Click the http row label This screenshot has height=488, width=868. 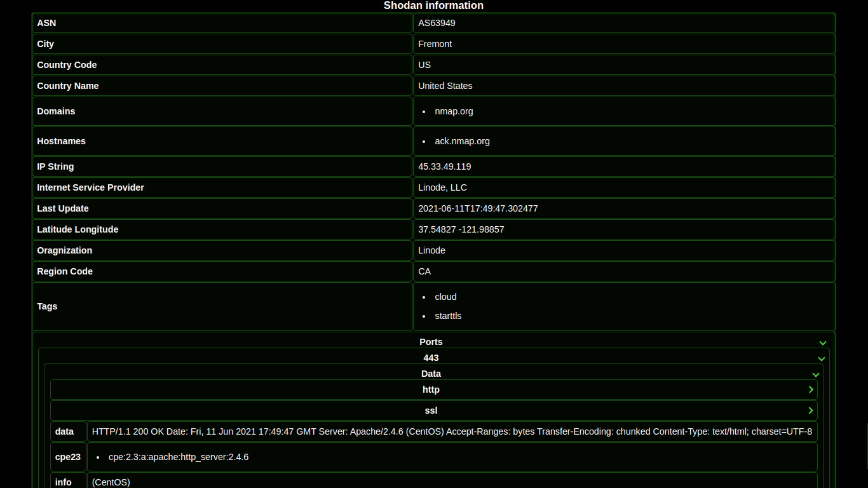(431, 390)
